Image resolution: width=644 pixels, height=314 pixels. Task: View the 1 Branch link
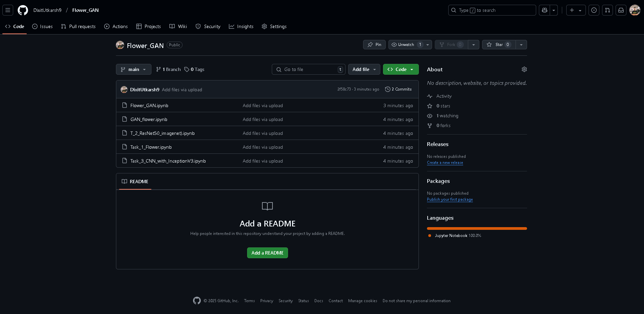(168, 69)
